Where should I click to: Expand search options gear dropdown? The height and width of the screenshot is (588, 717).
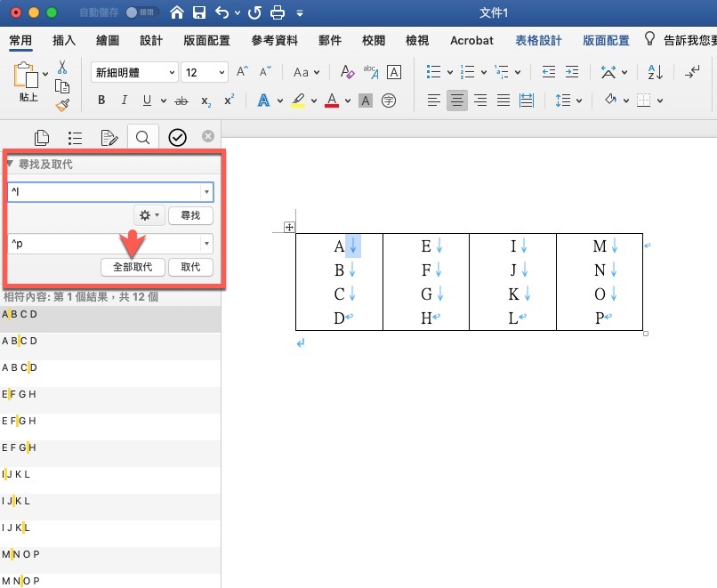(149, 215)
